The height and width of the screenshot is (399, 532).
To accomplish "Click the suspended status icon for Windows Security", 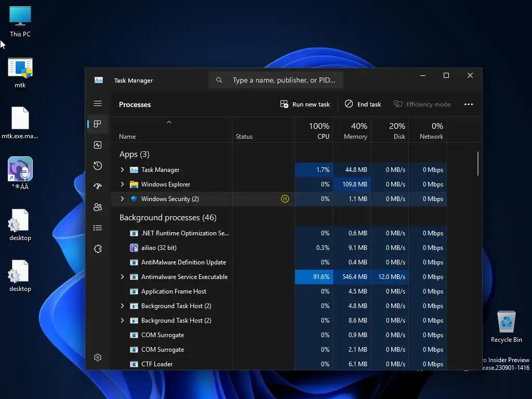I will coord(285,199).
